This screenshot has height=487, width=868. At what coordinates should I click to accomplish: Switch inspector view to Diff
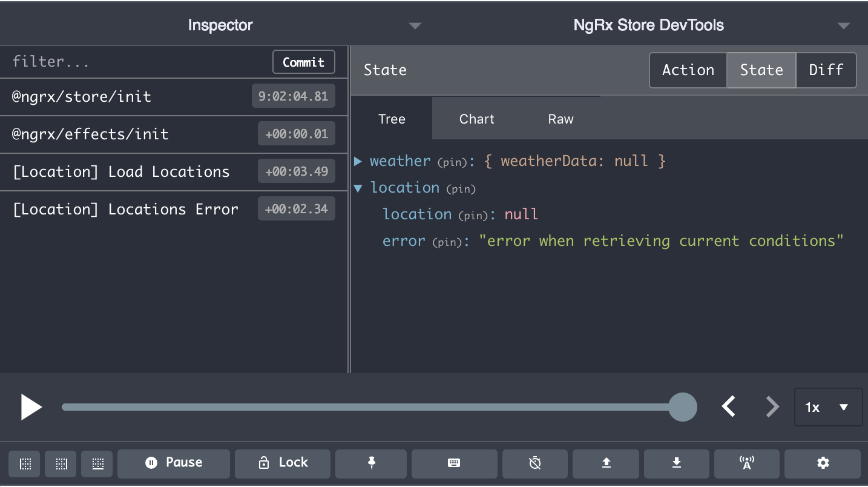(x=826, y=70)
